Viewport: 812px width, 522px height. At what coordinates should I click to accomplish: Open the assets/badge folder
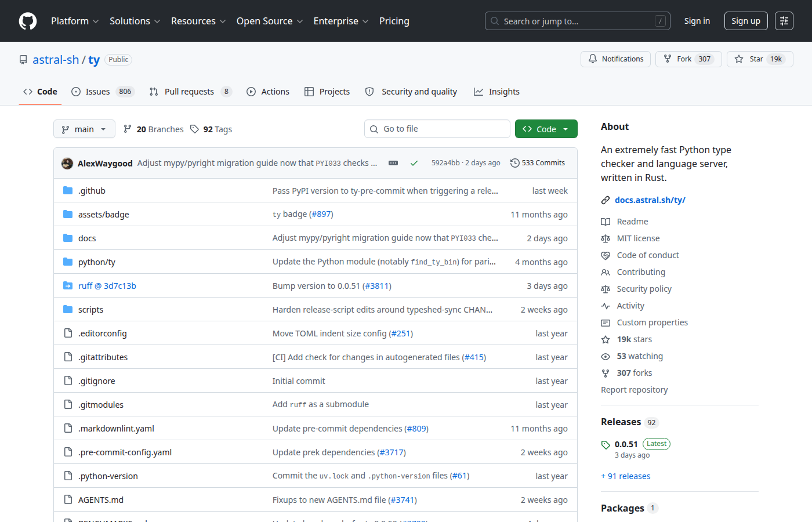point(104,215)
